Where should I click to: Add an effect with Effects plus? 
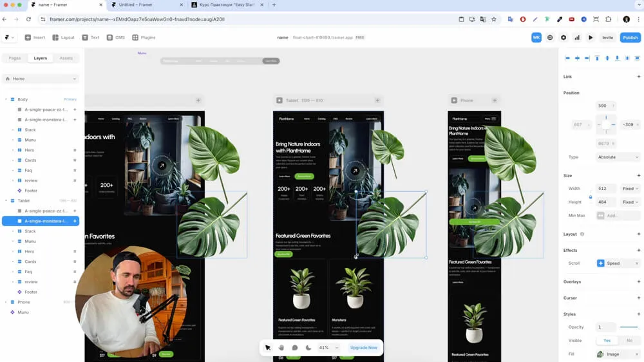pos(638,250)
